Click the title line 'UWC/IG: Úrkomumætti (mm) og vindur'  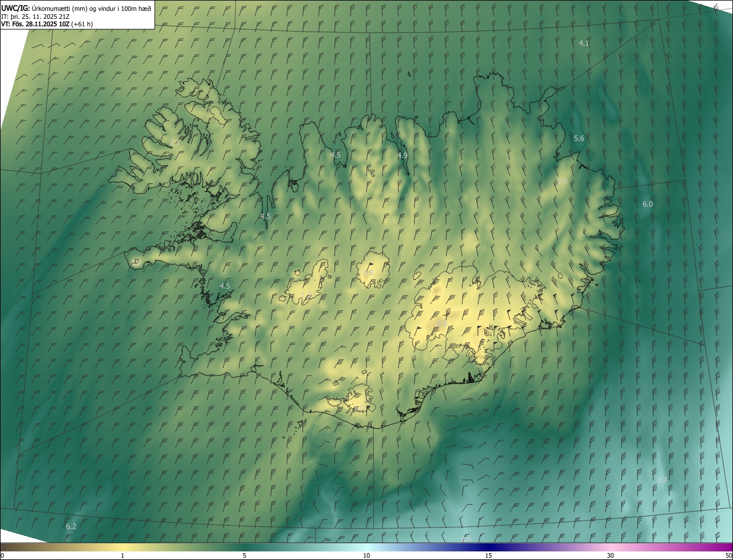[x=76, y=8]
